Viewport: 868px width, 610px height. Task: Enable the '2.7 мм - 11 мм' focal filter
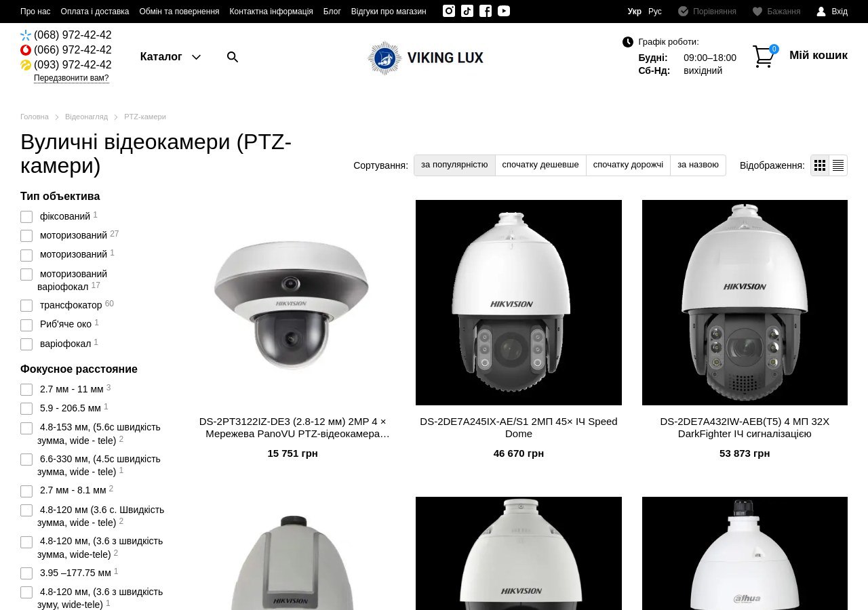tap(26, 390)
